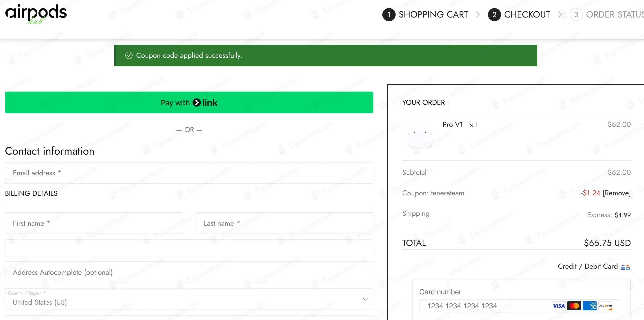The image size is (644, 320).
Task: Click the -$1.24 coupon discount
Action: coord(590,193)
